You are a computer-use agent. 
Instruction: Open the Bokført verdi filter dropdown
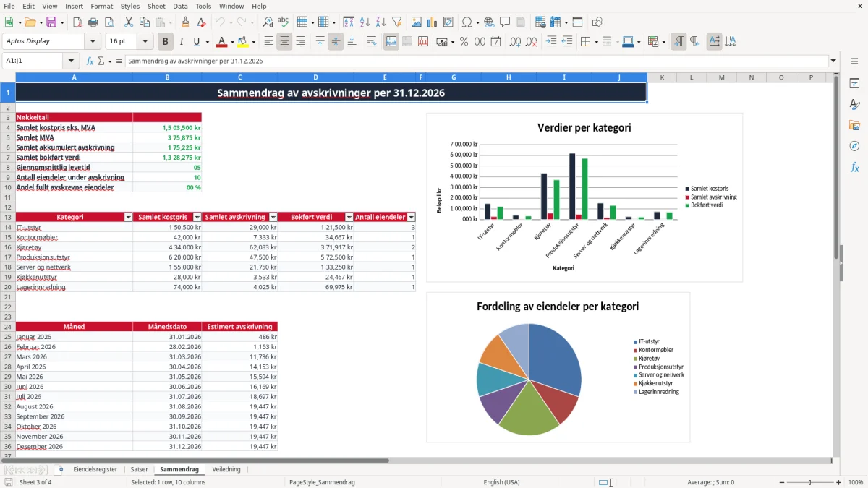point(349,217)
